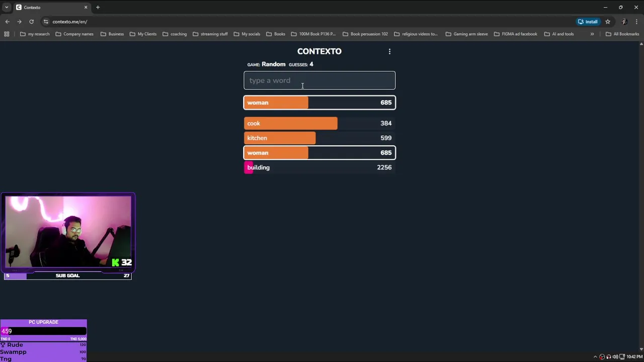Click the 'Random' game label
The width and height of the screenshot is (644, 362).
(273, 64)
